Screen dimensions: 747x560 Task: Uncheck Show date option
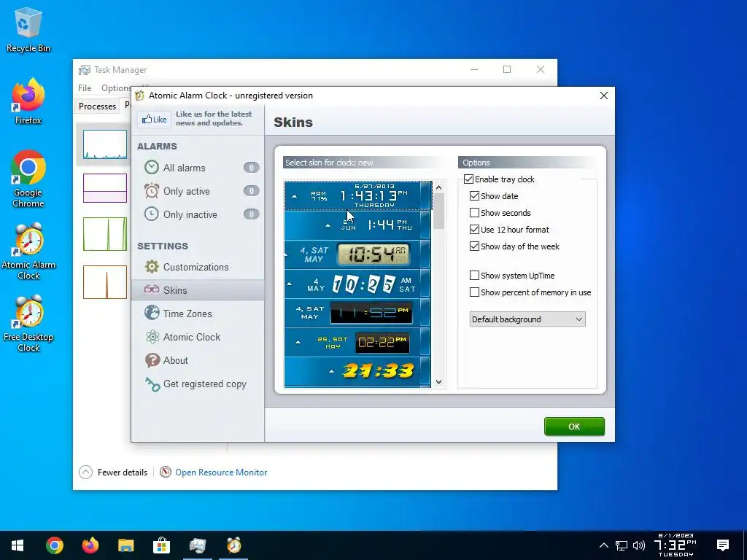coord(474,195)
